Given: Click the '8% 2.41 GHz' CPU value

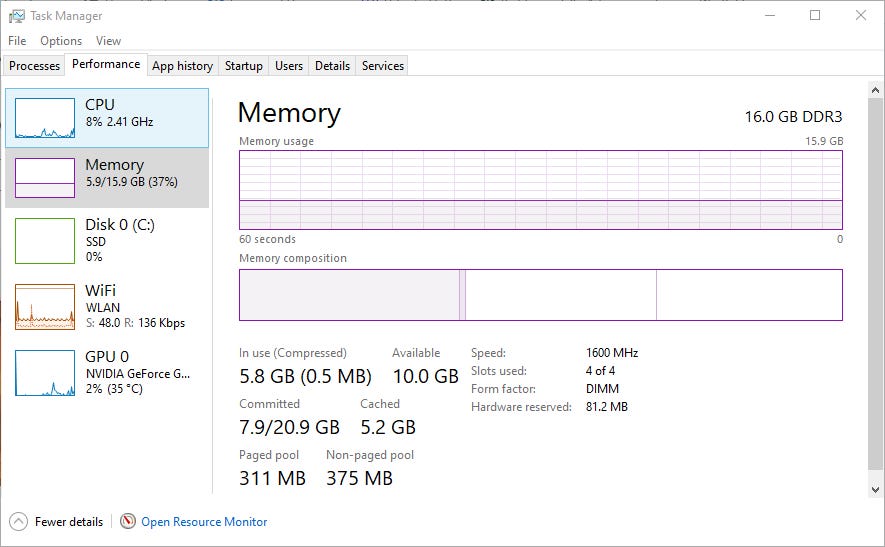Looking at the screenshot, I should point(119,121).
